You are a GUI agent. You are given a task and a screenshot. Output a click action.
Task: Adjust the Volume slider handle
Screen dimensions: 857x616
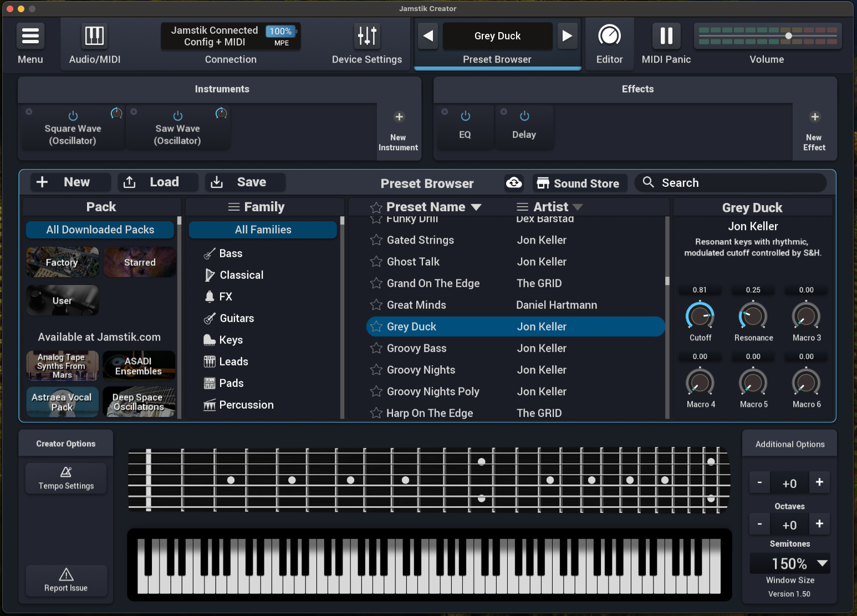788,36
